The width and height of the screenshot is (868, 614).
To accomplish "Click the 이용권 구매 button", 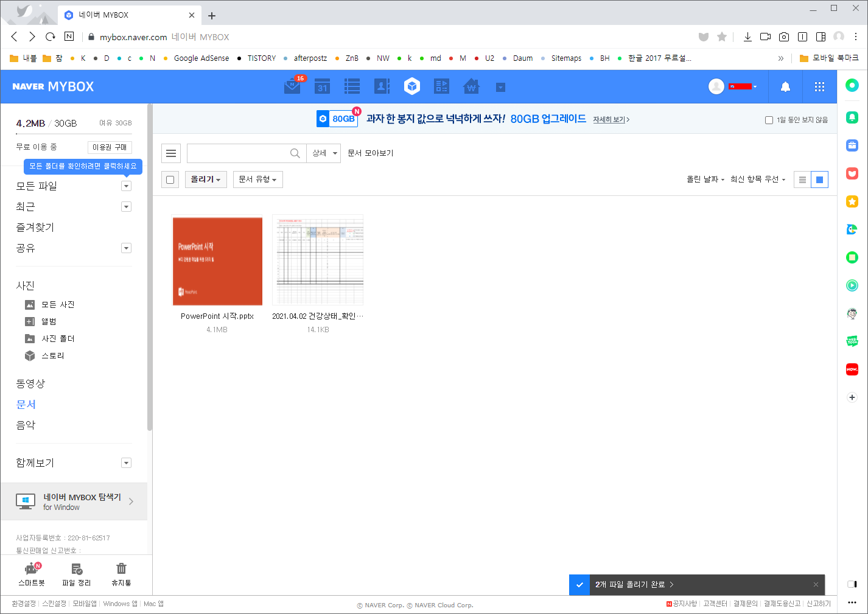I will pos(110,147).
